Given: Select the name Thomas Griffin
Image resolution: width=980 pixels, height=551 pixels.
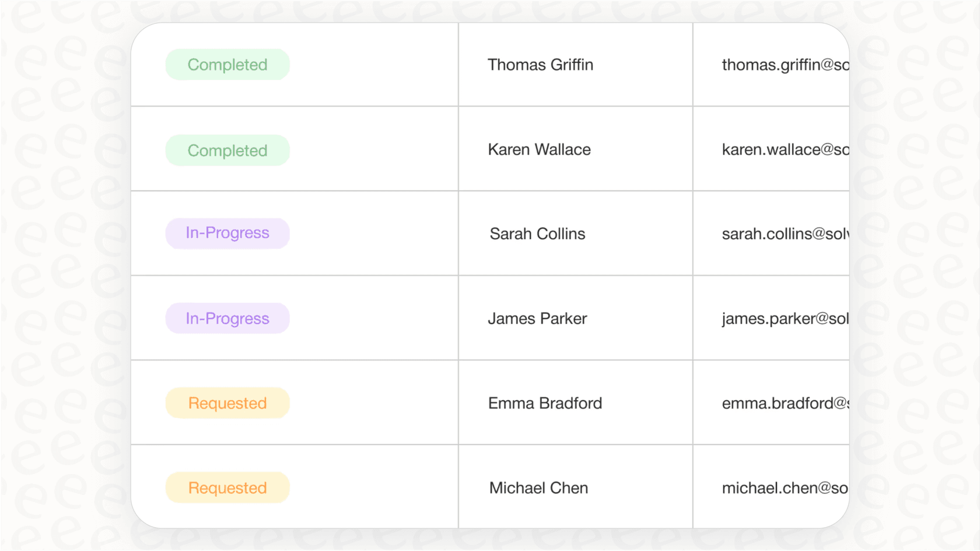Looking at the screenshot, I should click(x=540, y=65).
